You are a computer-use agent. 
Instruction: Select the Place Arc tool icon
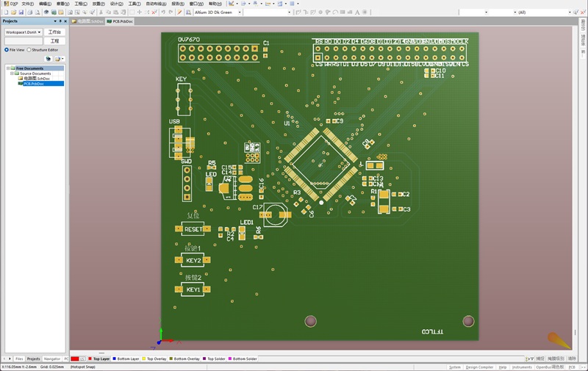pyautogui.click(x=335, y=12)
